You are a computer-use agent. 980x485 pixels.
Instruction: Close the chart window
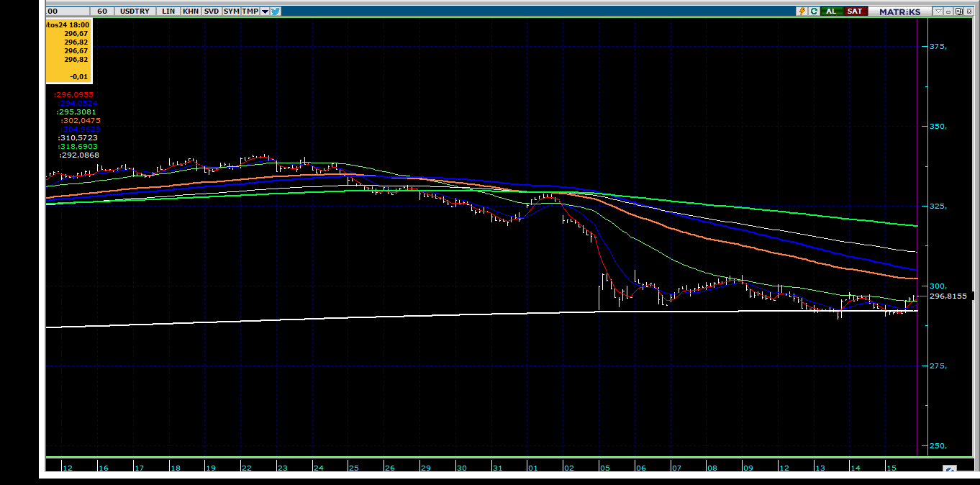point(968,12)
